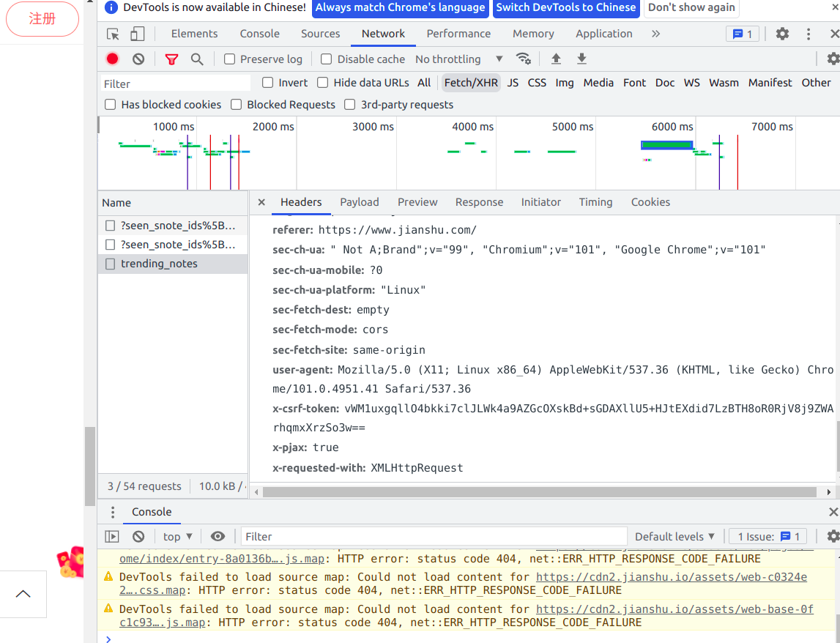This screenshot has height=643, width=840.
Task: Filter by Fetch/XHR request type
Action: pos(471,83)
